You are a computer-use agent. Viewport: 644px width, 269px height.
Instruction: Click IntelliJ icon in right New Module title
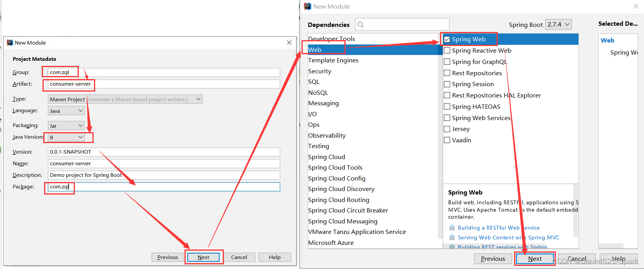pos(307,6)
